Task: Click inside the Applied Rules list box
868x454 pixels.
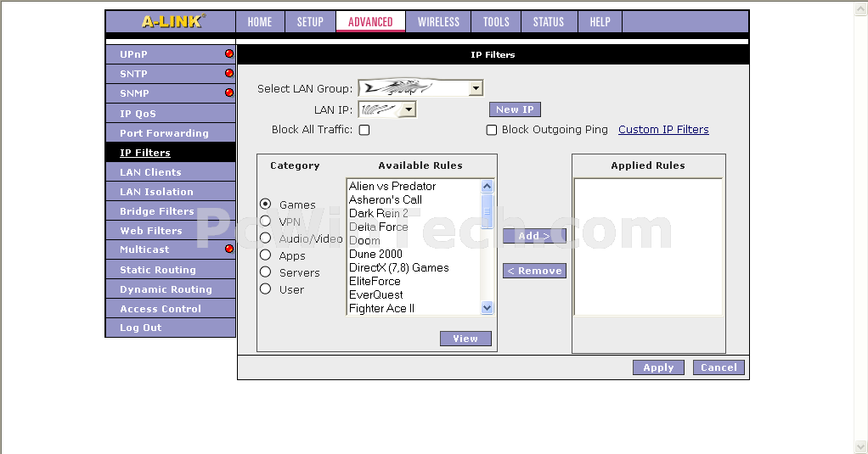Action: coord(648,247)
